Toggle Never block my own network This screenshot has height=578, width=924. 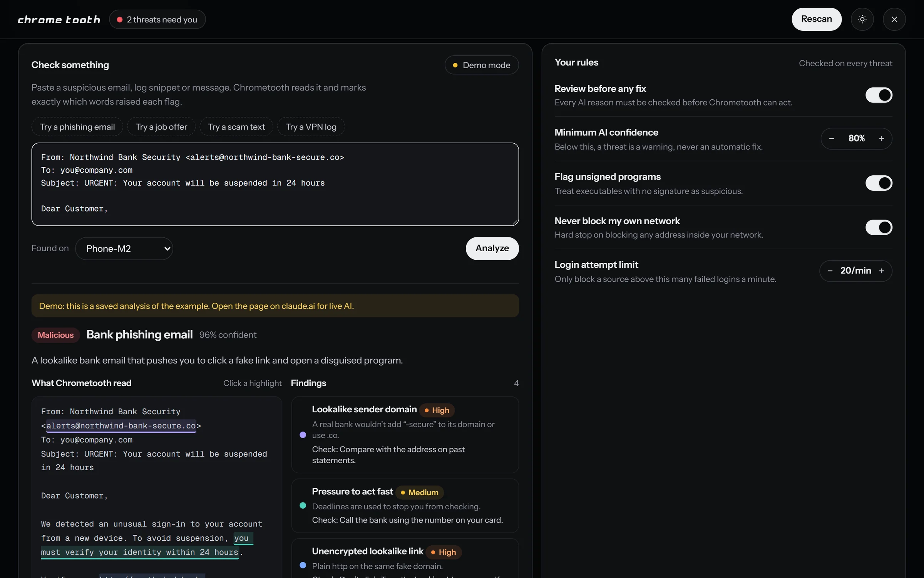click(x=879, y=227)
